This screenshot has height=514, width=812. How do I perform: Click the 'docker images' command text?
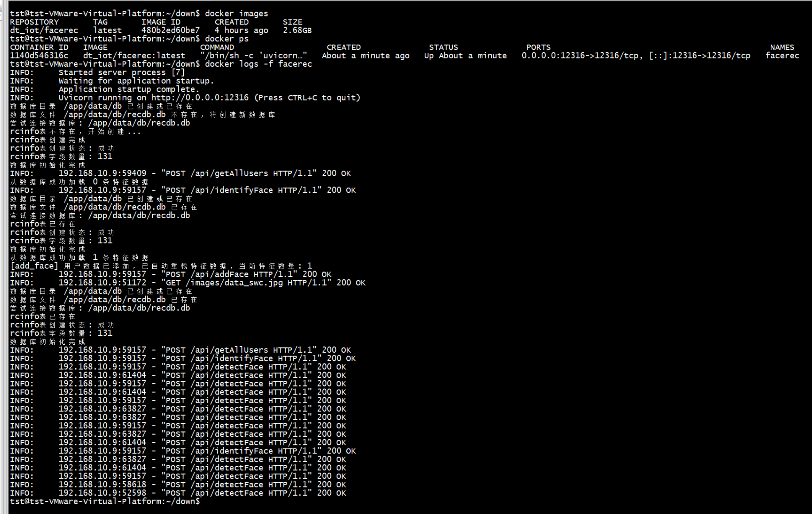(236, 14)
